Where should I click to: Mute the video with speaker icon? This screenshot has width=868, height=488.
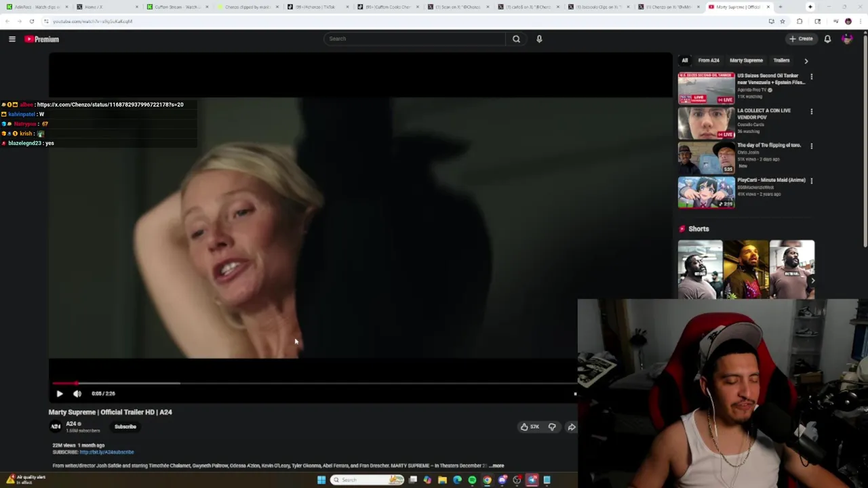[77, 393]
